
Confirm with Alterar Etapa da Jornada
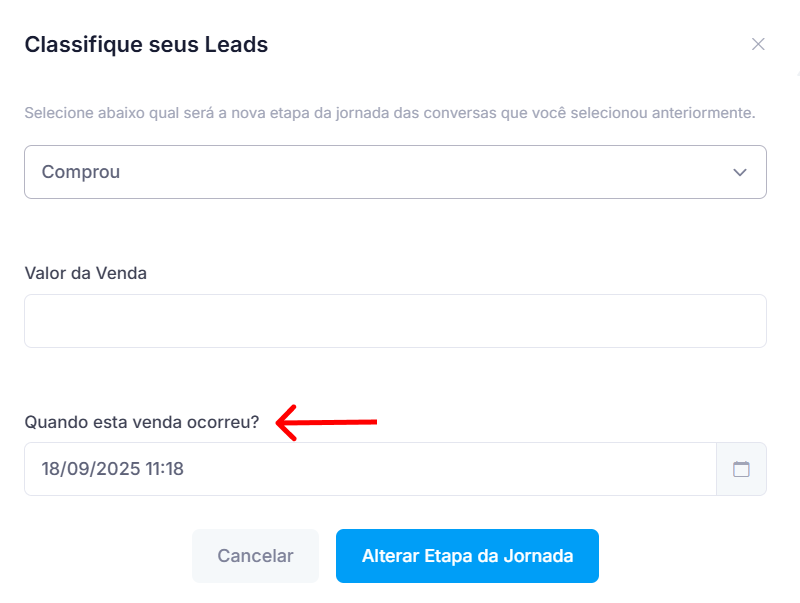tap(467, 556)
